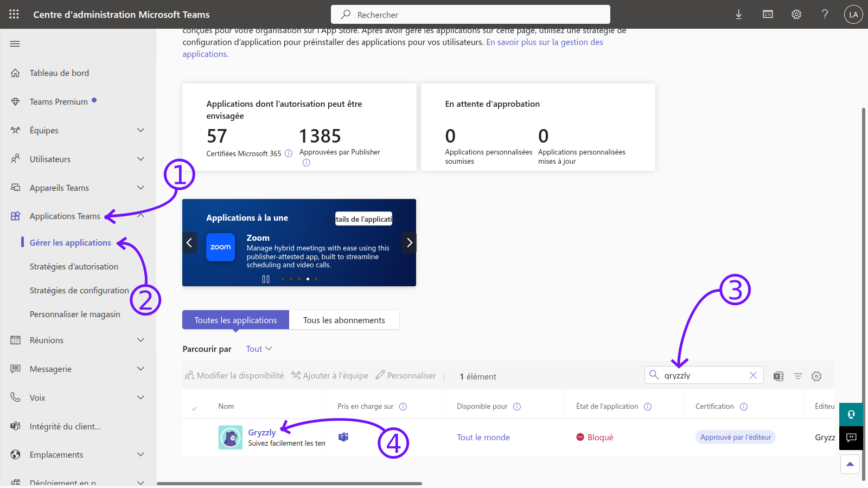
Task: Click the Rechercher box in header
Action: 470,15
